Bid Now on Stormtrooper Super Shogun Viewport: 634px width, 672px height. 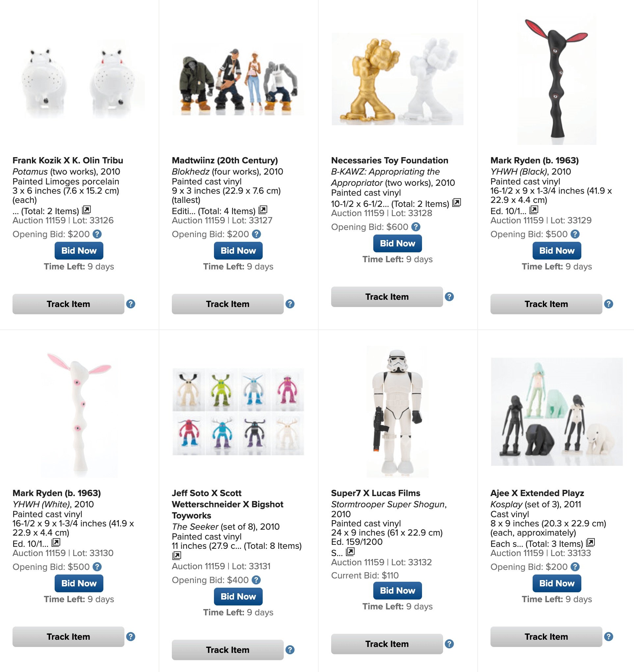397,591
